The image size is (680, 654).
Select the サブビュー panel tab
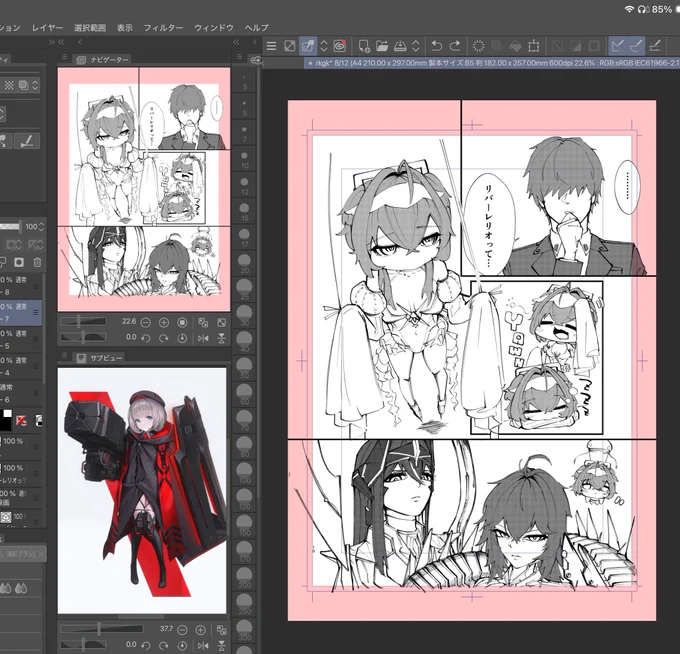[100, 358]
